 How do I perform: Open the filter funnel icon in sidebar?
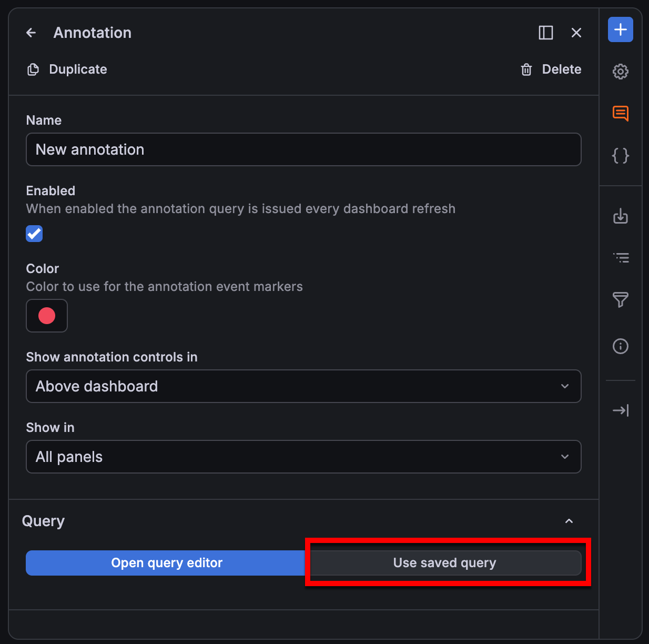pos(621,300)
